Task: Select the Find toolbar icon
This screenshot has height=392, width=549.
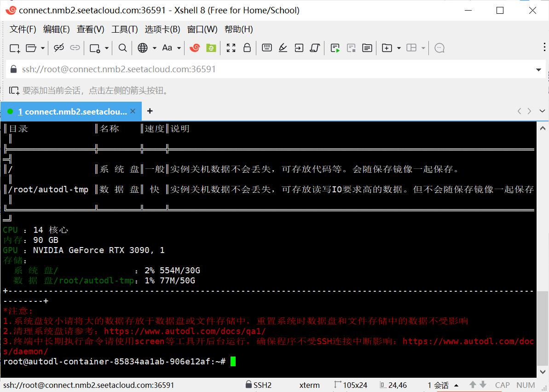Action: click(122, 48)
